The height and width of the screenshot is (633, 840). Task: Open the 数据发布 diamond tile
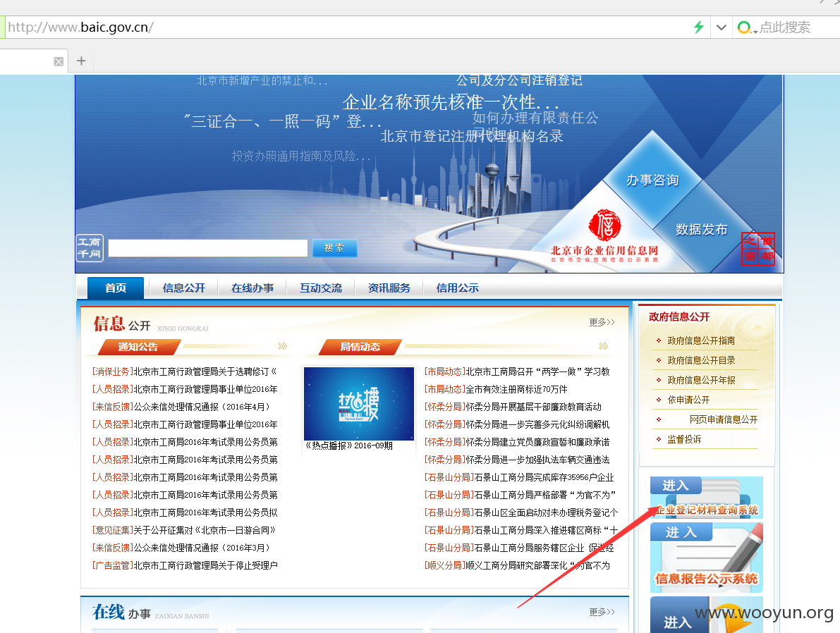701,229
